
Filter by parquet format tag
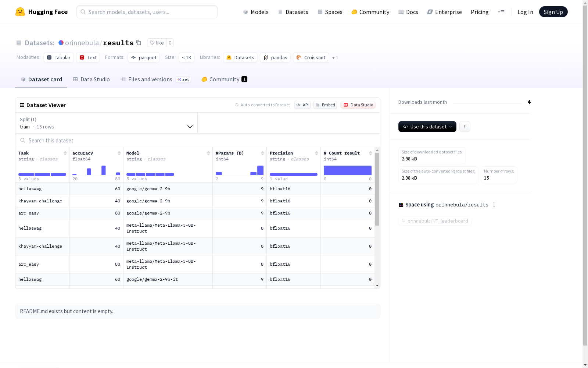pos(144,57)
